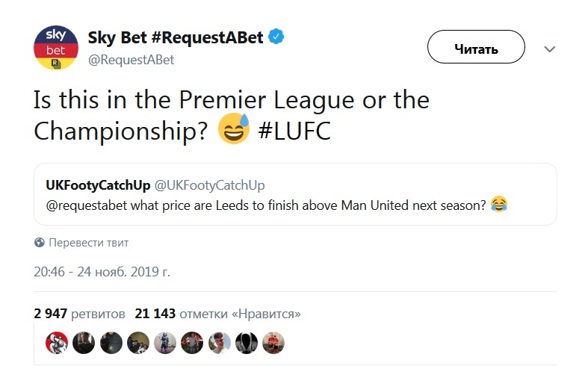588x366 pixels.
Task: Open the tweet options chevron menu
Action: tap(550, 49)
